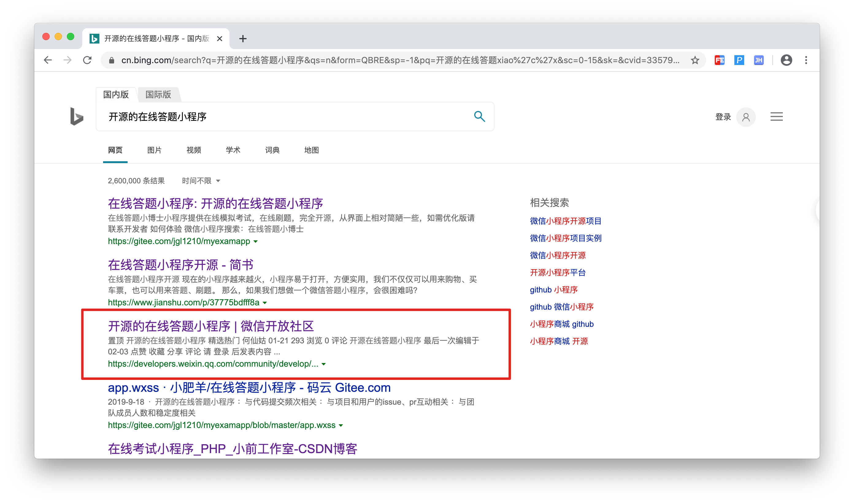Click related search 开源小程序平台
854x504 pixels.
click(557, 272)
